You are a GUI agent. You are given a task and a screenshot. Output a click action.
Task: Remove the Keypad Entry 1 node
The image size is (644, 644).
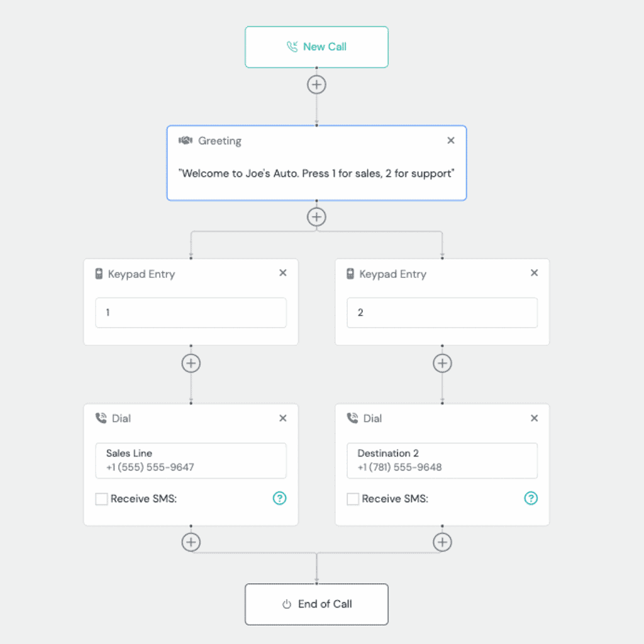(283, 273)
